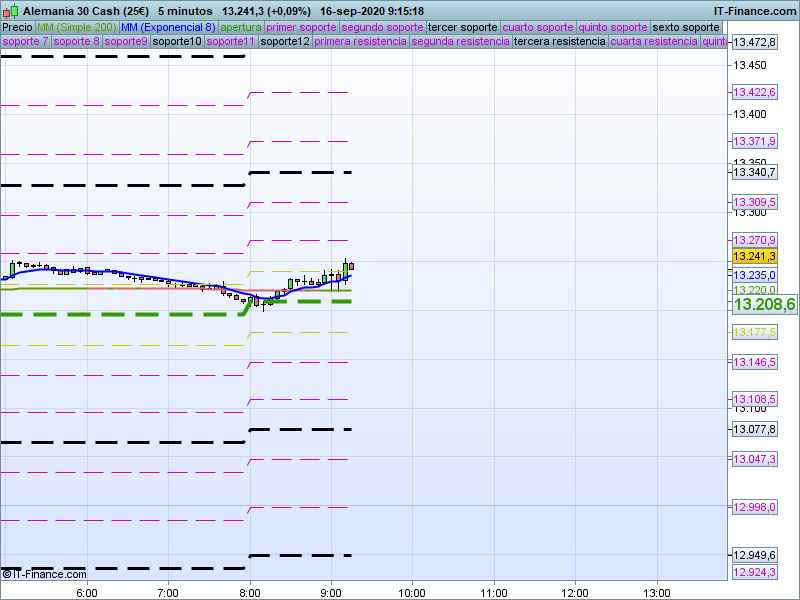
Task: Click the 13.309,5 magenta price tag
Action: 754,202
